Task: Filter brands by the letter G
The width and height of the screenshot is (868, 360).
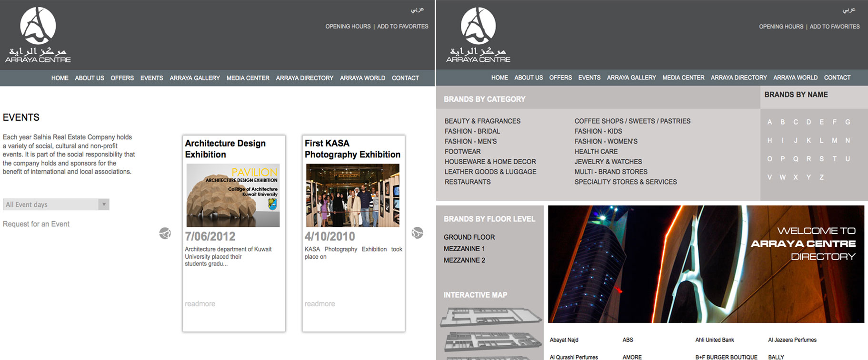Action: 848,122
